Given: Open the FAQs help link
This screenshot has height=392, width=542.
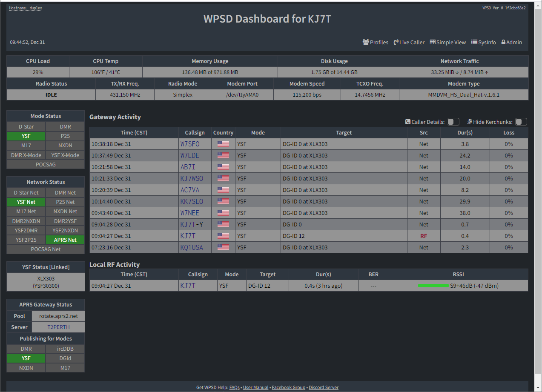Looking at the screenshot, I should (234, 387).
